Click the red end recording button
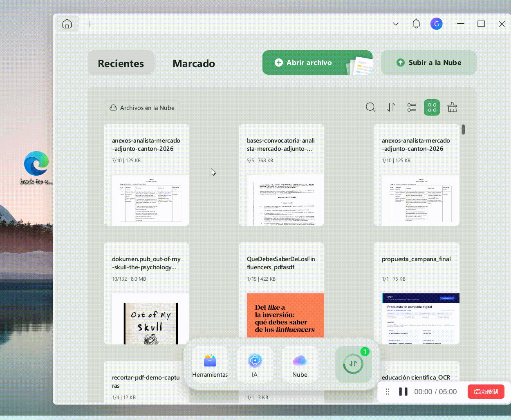Screen dimensions: 511x420 point(486,391)
